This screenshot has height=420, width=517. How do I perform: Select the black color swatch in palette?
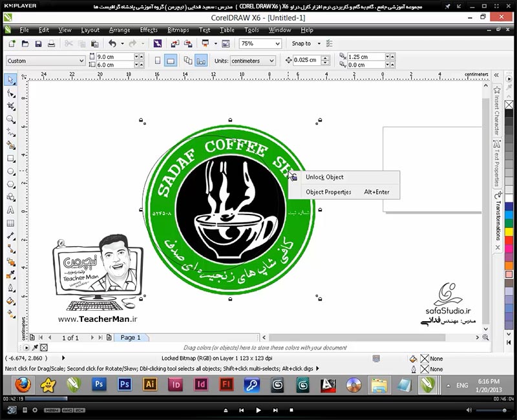[x=509, y=114]
